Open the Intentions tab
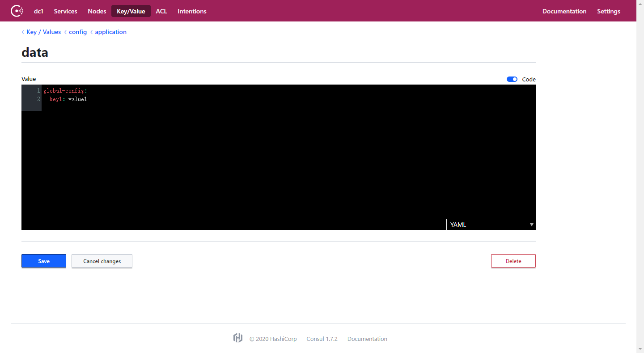Screen dimensions: 644x353 192,11
